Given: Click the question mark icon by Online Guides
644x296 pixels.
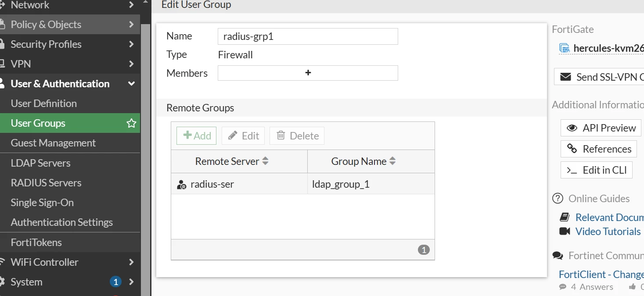Looking at the screenshot, I should point(558,199).
